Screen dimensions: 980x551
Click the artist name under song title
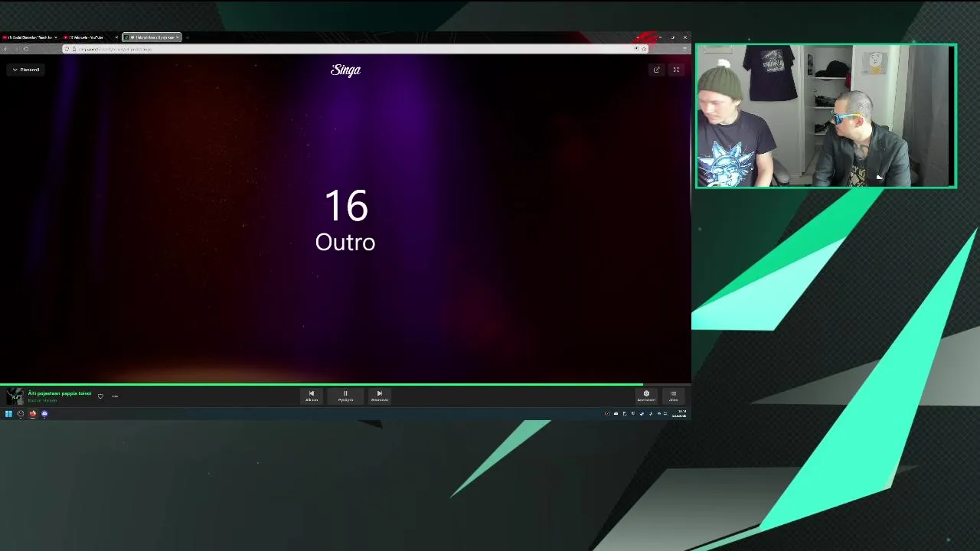[x=42, y=400]
